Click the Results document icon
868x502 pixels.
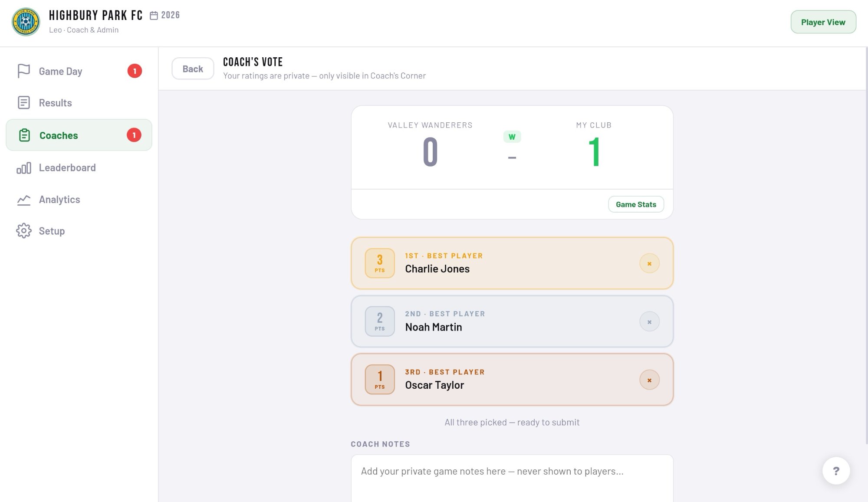pos(23,103)
